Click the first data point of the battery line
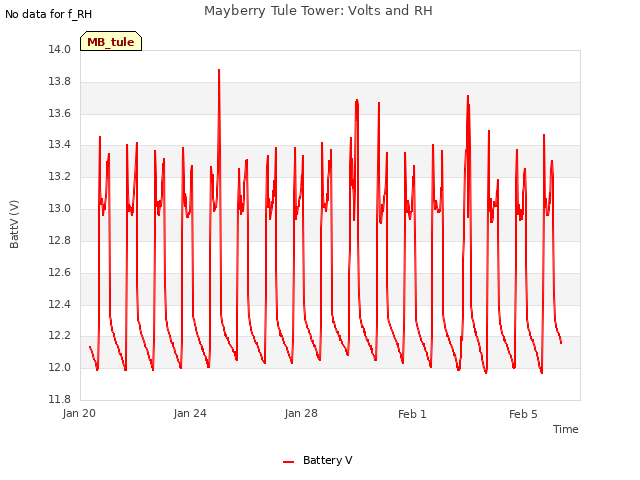Viewport: 640px width, 480px height. pyautogui.click(x=90, y=347)
